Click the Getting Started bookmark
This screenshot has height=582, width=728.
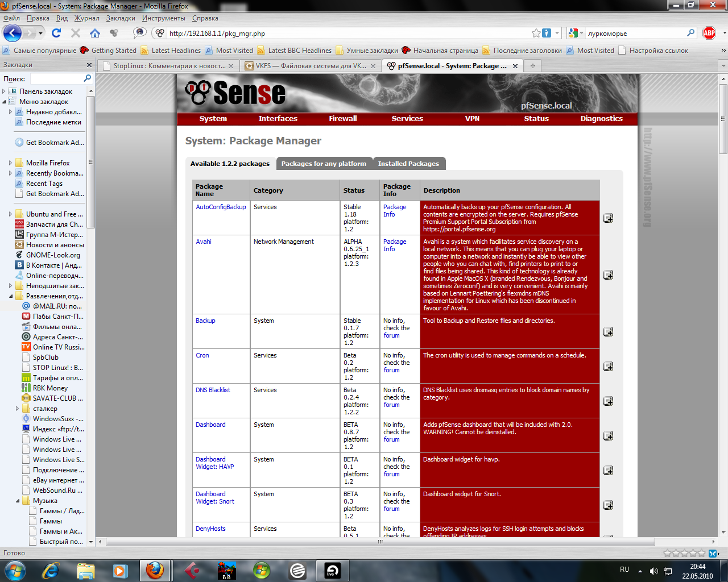[x=108, y=51]
